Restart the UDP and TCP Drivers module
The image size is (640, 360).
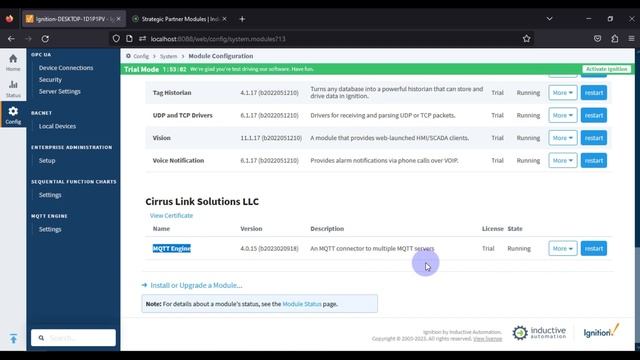(x=593, y=115)
